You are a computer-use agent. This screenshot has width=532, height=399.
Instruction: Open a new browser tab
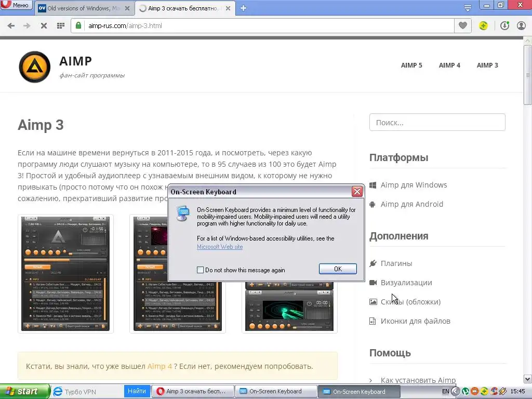[x=243, y=8]
